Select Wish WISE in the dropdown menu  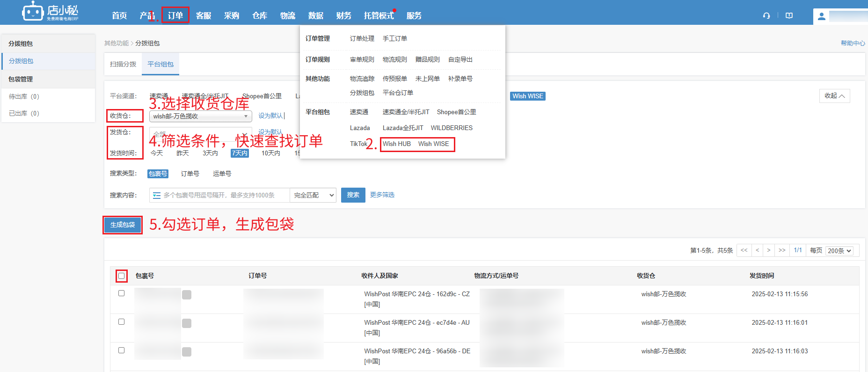coord(434,144)
